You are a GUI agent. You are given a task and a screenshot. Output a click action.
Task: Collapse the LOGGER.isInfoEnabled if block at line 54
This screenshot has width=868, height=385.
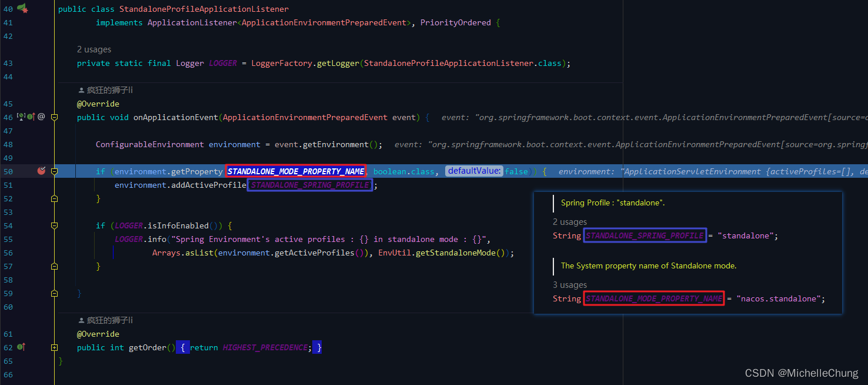[54, 225]
